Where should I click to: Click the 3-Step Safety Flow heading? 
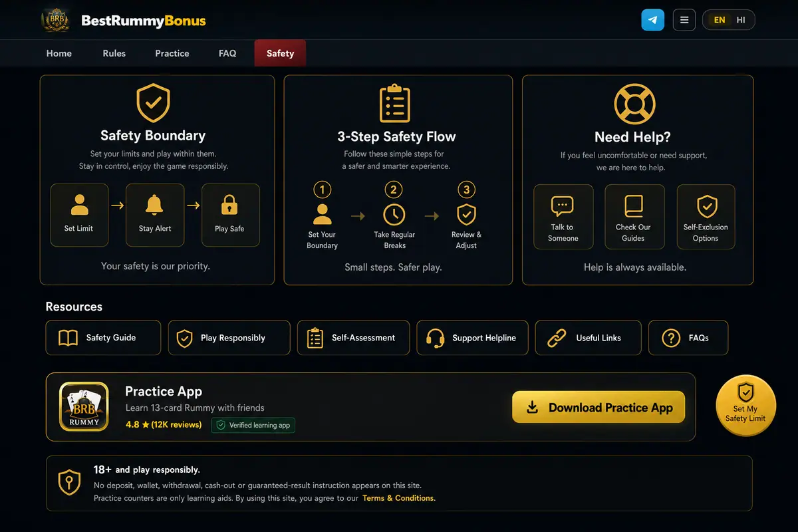pyautogui.click(x=396, y=137)
